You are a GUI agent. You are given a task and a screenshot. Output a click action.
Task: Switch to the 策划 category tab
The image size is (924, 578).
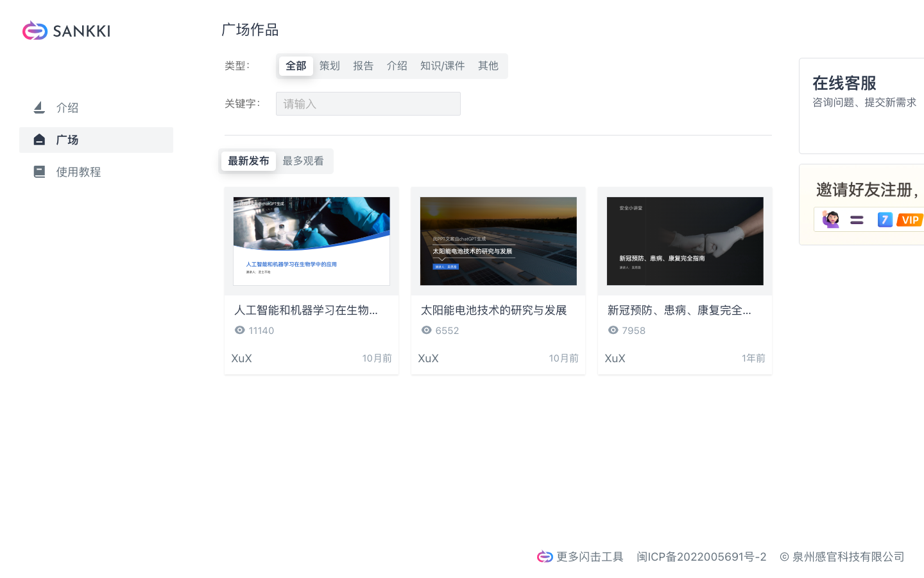(329, 65)
